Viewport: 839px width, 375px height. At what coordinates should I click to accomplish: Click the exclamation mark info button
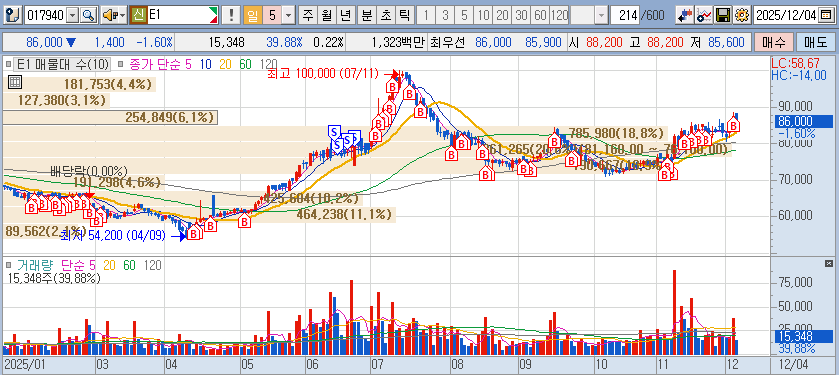coord(231,15)
